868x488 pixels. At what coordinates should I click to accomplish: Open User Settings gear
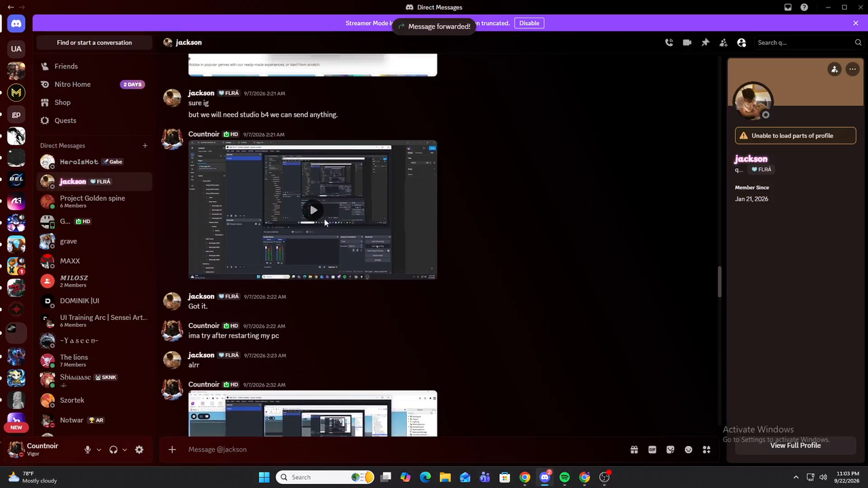[139, 449]
